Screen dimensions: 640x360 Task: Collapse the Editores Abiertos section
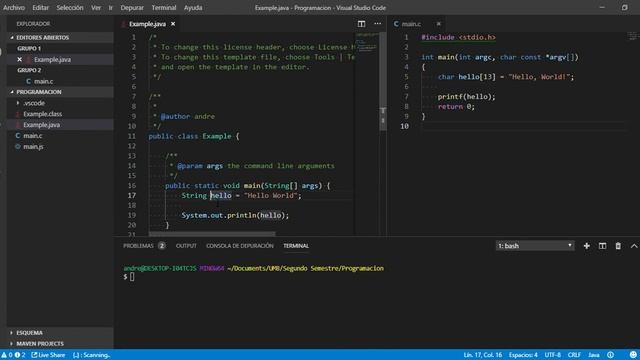(x=60, y=37)
